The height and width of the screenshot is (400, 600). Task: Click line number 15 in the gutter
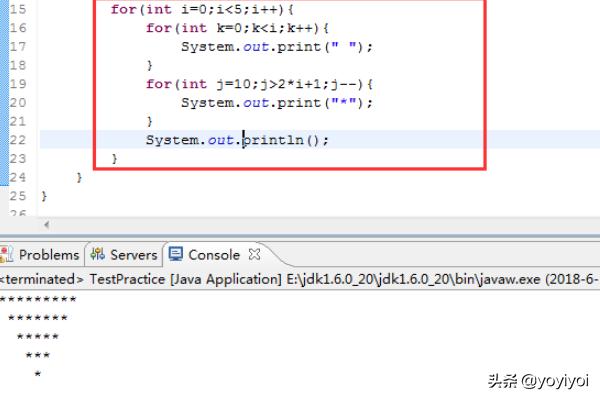click(18, 9)
